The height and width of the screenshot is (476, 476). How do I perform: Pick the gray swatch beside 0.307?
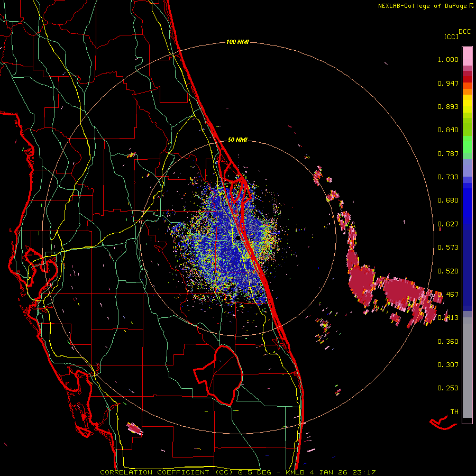[467, 368]
